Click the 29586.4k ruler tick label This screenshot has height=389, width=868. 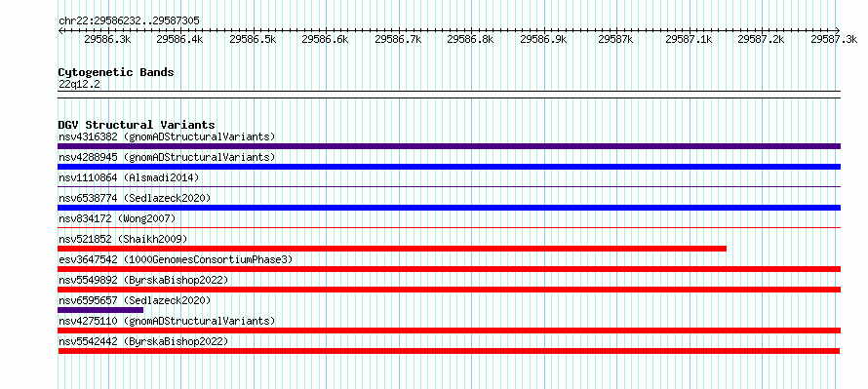179,39
